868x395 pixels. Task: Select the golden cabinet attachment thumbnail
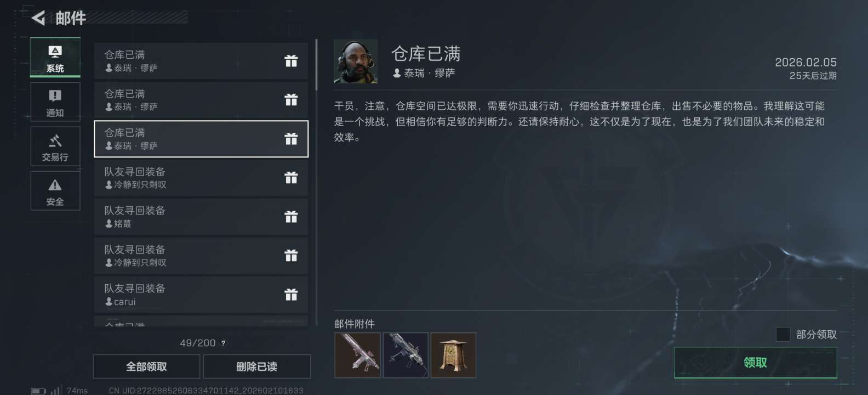pyautogui.click(x=453, y=356)
